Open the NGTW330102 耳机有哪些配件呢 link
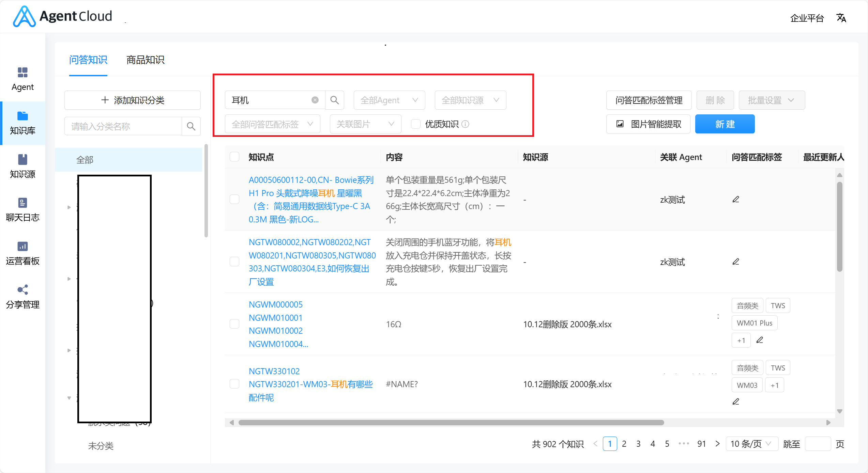This screenshot has width=868, height=473. point(311,384)
